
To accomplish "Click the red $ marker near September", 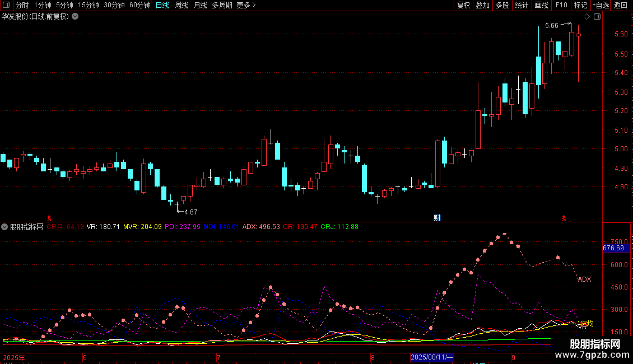I will click(x=564, y=218).
